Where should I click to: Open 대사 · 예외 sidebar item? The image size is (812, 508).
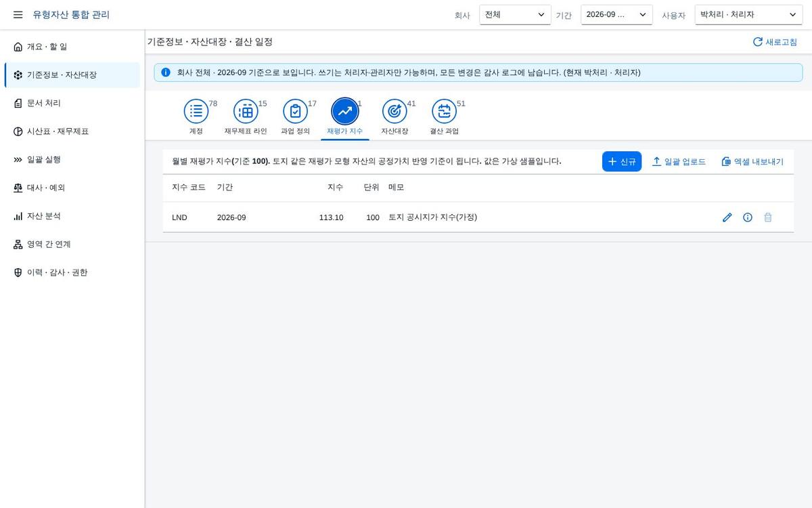72,188
